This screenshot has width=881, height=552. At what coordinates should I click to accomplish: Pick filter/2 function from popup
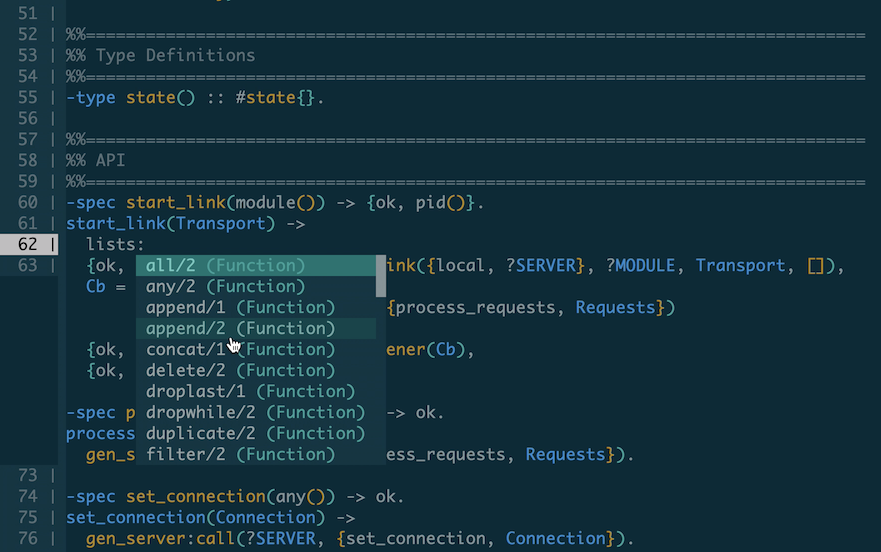256,454
